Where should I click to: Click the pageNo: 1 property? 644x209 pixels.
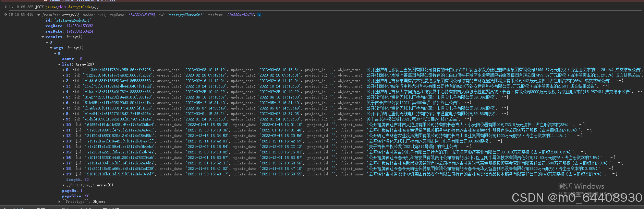point(72,191)
